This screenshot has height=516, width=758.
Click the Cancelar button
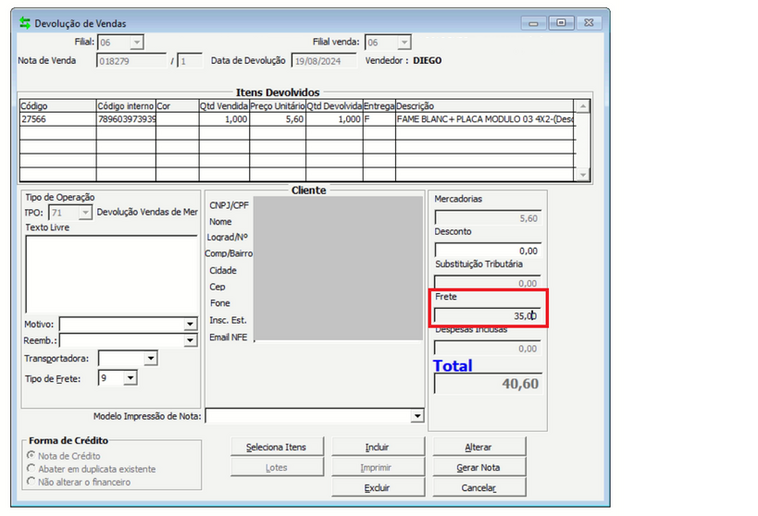(479, 487)
